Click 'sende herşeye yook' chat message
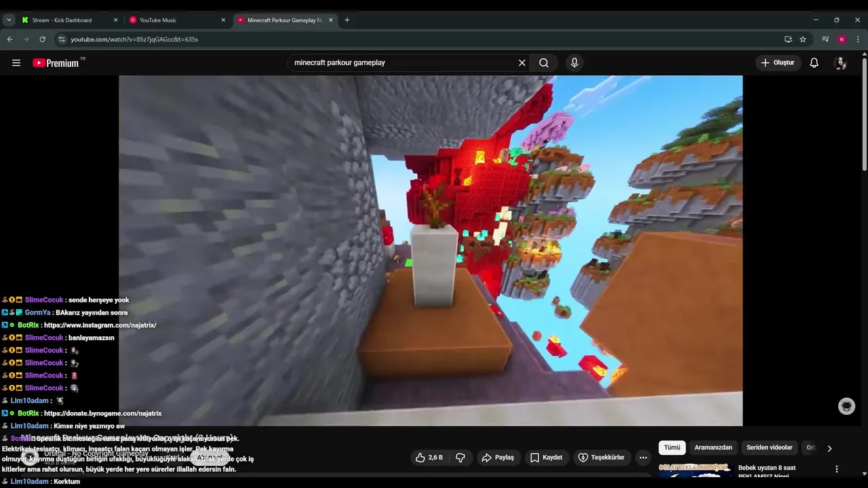868x488 pixels. tap(99, 300)
